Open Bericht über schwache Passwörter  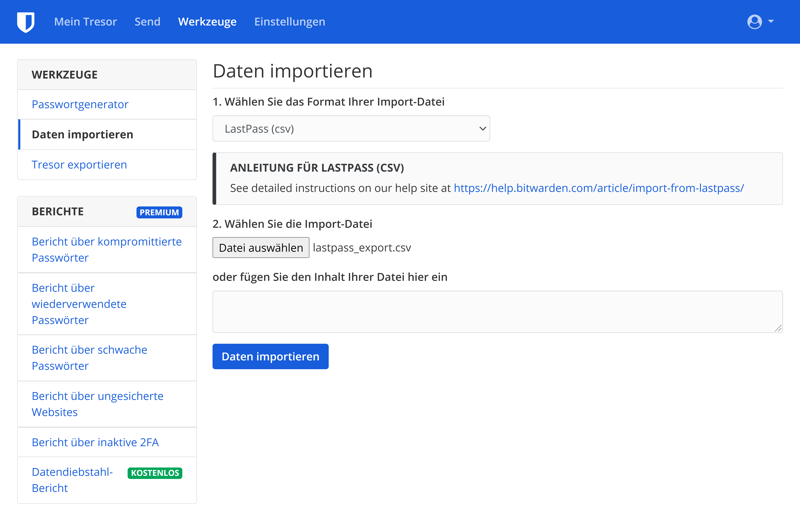89,358
